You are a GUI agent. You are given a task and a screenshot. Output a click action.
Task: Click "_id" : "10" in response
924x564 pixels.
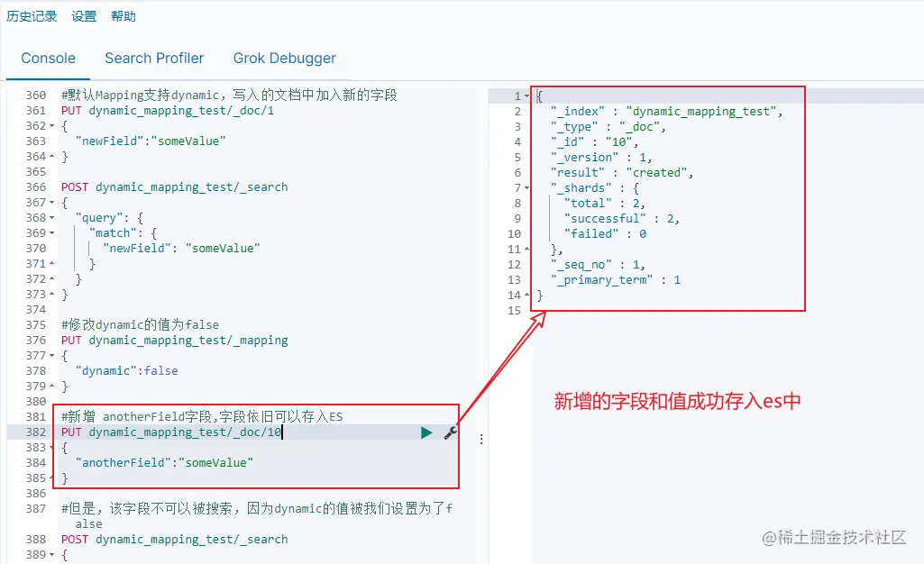click(x=595, y=141)
